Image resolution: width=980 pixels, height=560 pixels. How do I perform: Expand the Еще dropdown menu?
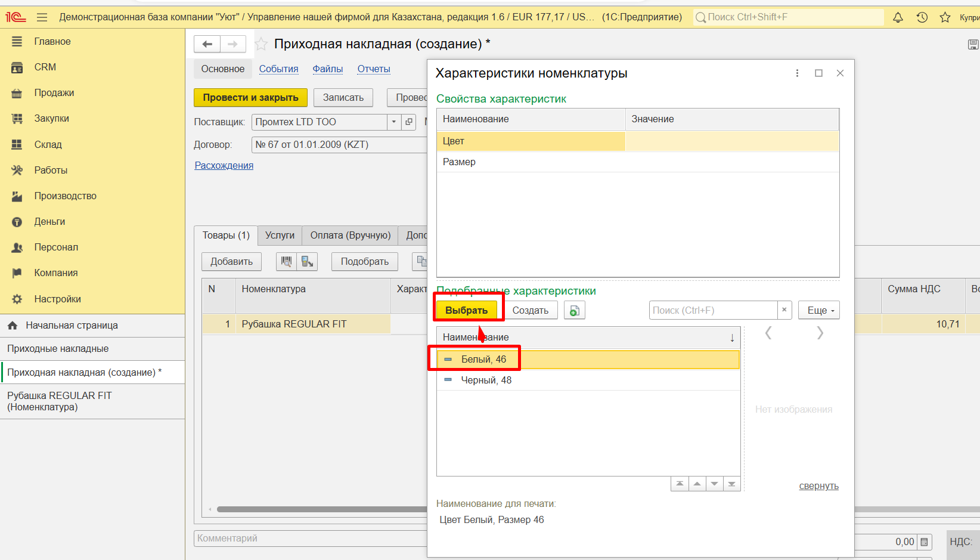[819, 311]
